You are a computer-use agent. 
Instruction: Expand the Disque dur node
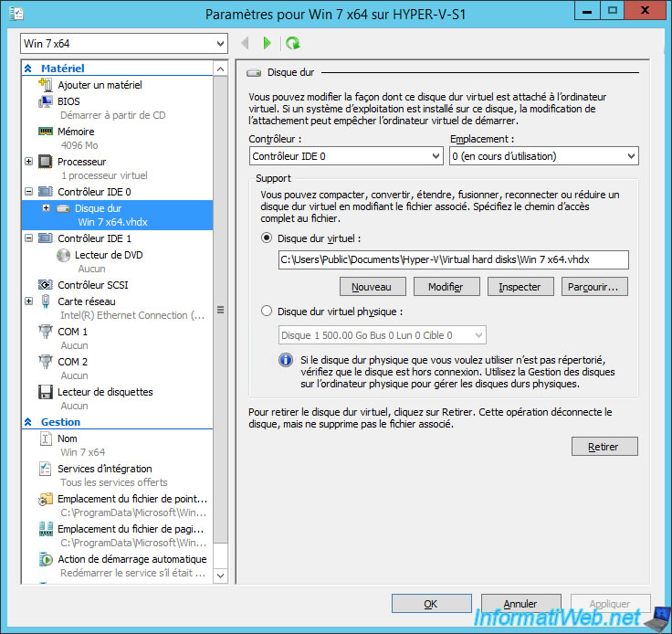coord(47,208)
